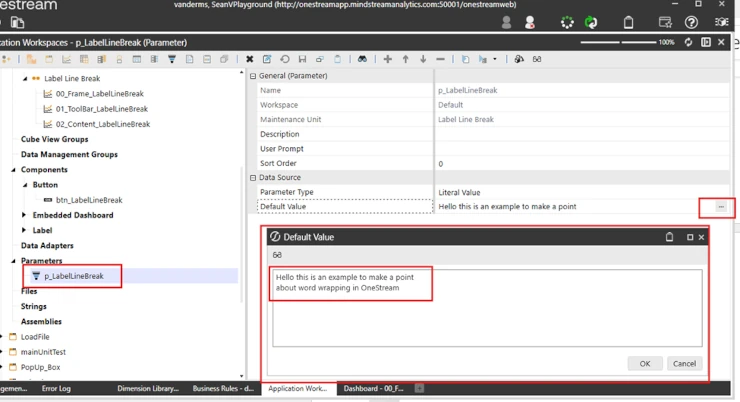Select 00_Frame_LabelLineBreak dashboard
The image size is (740, 402).
[100, 94]
